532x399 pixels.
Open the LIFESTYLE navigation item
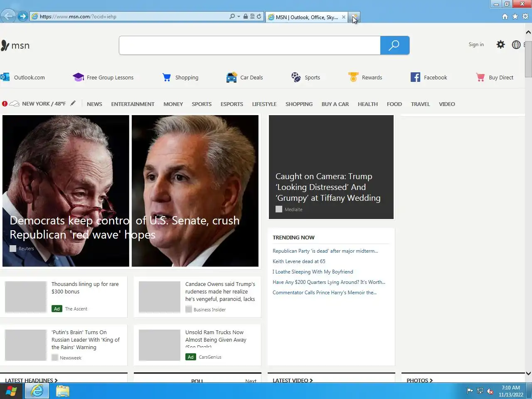(264, 104)
